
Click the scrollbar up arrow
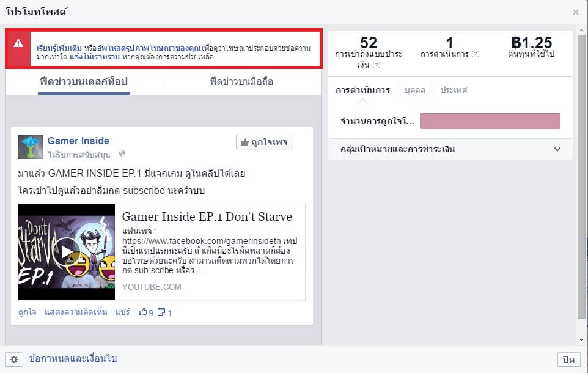(581, 29)
